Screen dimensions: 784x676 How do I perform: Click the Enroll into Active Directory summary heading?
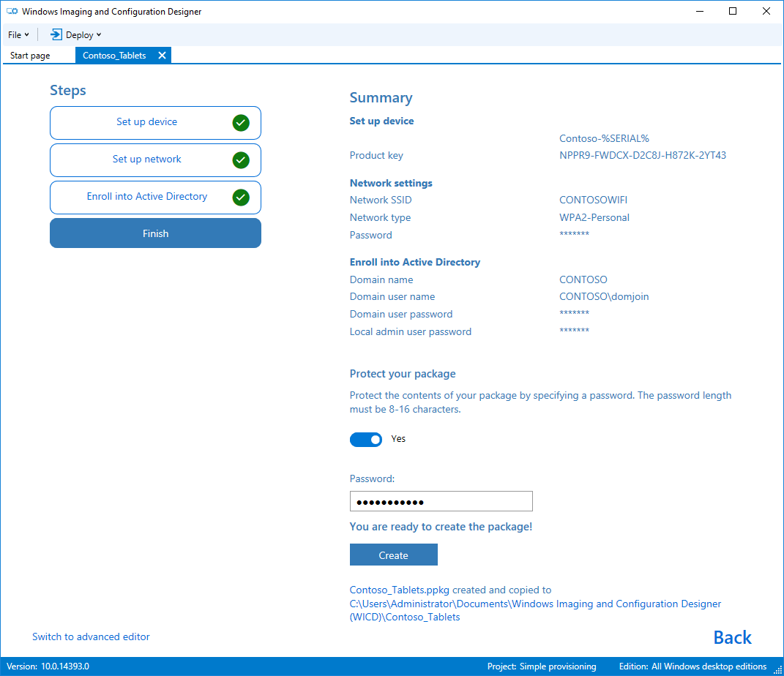pyautogui.click(x=414, y=263)
